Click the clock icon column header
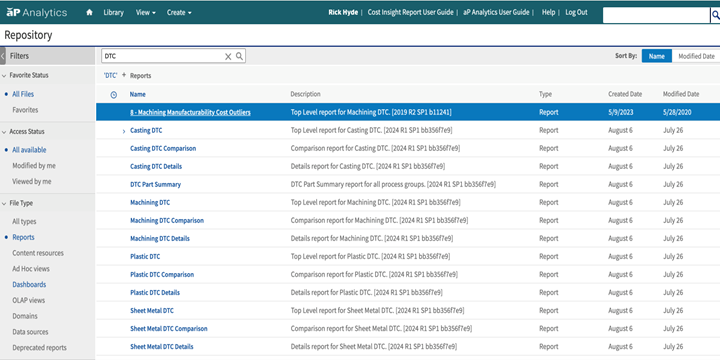 [x=114, y=95]
